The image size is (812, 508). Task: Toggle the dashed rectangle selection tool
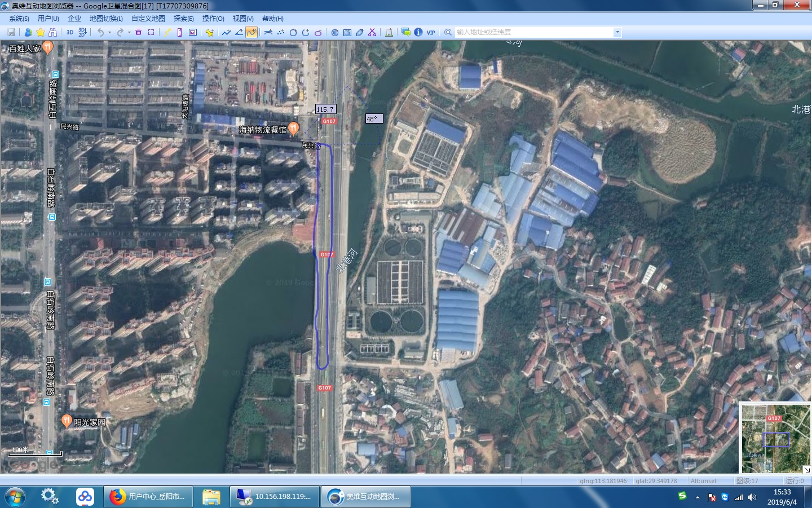pos(151,32)
